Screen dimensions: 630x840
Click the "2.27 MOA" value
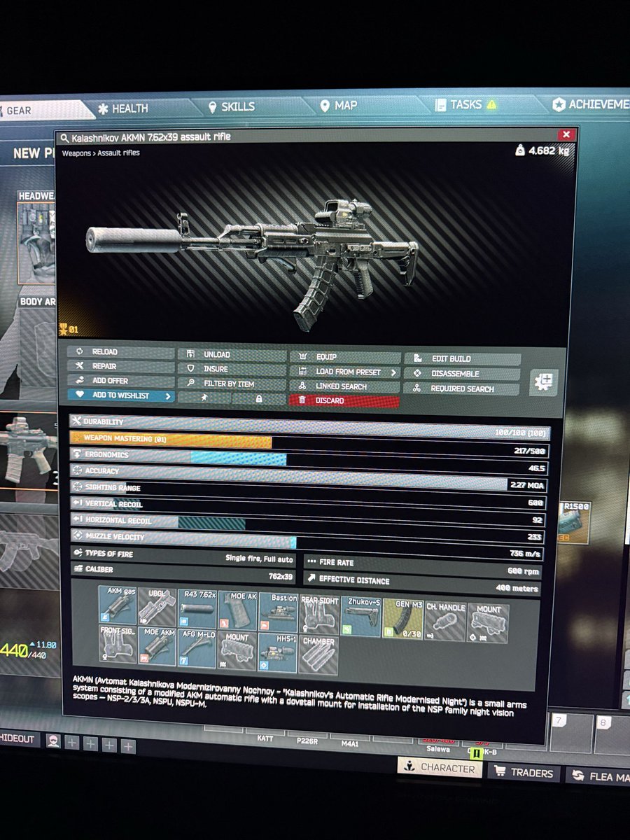pos(528,485)
